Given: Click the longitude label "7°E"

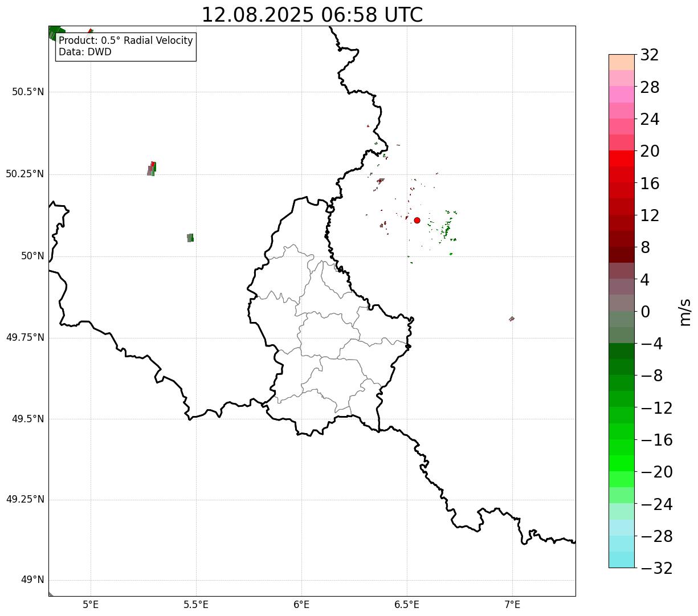Looking at the screenshot, I should (x=512, y=605).
